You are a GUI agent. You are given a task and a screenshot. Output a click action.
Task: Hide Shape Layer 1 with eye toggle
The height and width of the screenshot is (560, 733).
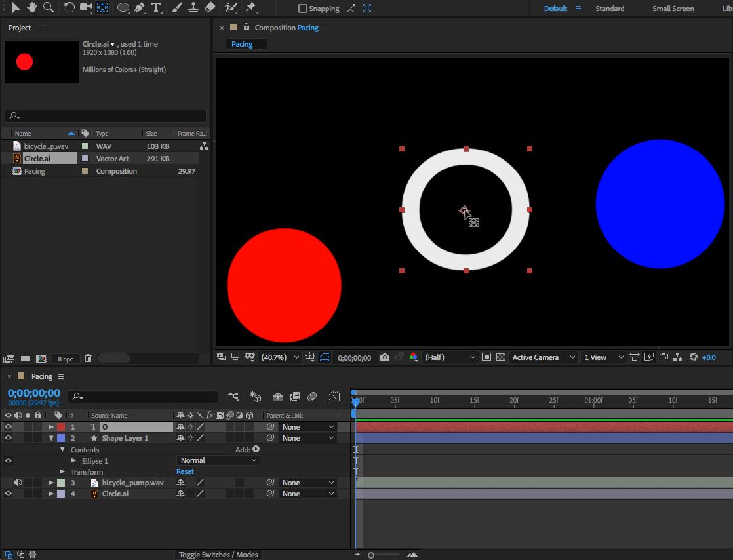coord(9,438)
